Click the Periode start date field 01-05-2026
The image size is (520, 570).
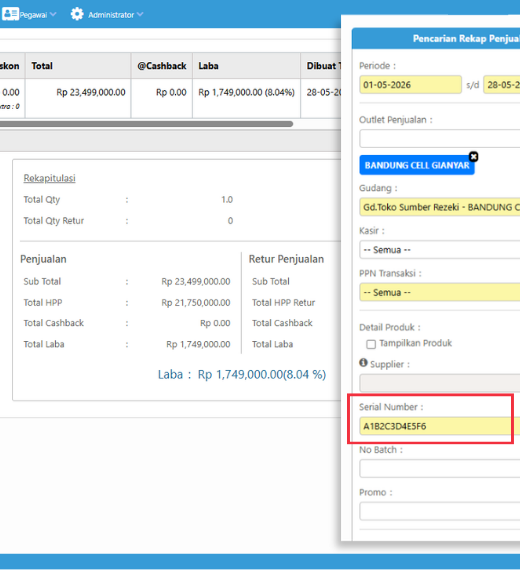pyautogui.click(x=410, y=85)
